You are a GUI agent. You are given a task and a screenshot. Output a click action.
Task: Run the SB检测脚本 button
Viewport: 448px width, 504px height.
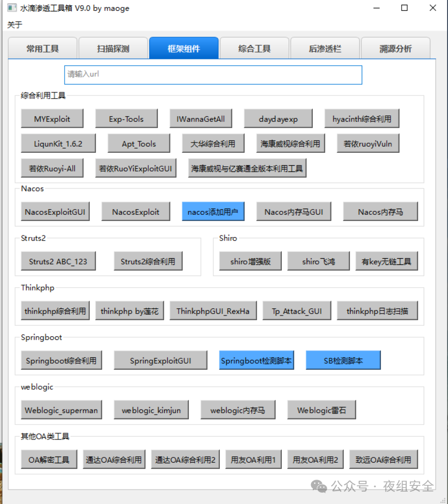343,360
